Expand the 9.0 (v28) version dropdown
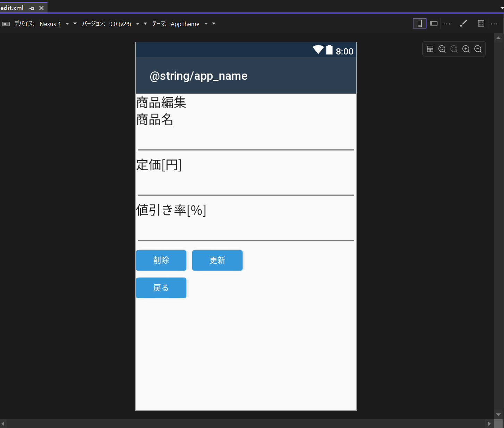504x428 pixels. [138, 24]
